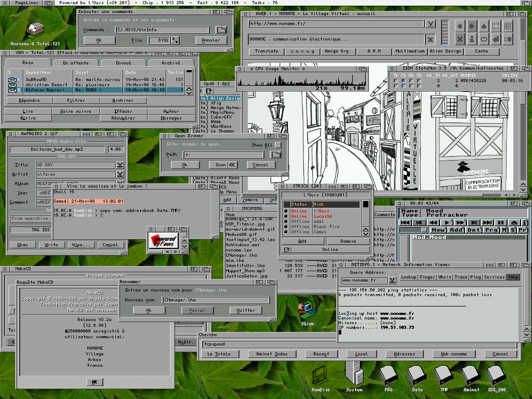The height and width of the screenshot is (399, 532).
Task: Click the Translate button in AWeb
Action: [x=267, y=51]
